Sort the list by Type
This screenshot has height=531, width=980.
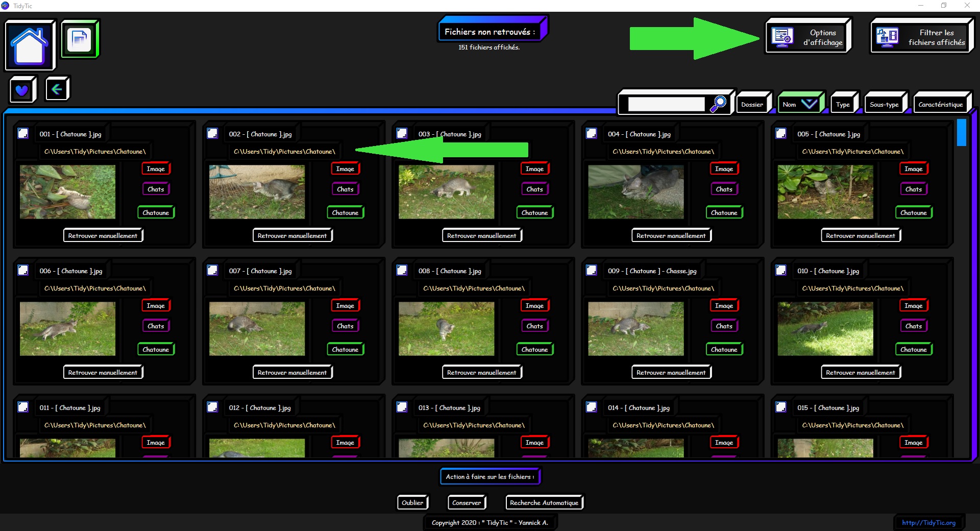tap(843, 105)
